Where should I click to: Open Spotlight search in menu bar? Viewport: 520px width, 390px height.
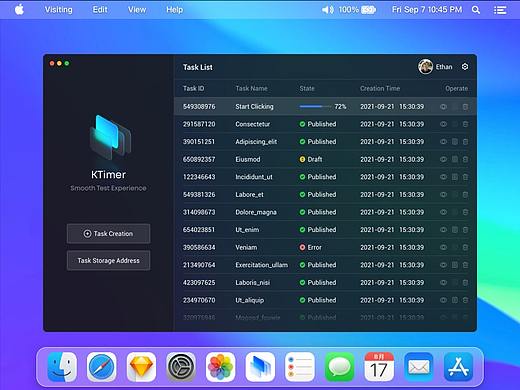[x=476, y=10]
